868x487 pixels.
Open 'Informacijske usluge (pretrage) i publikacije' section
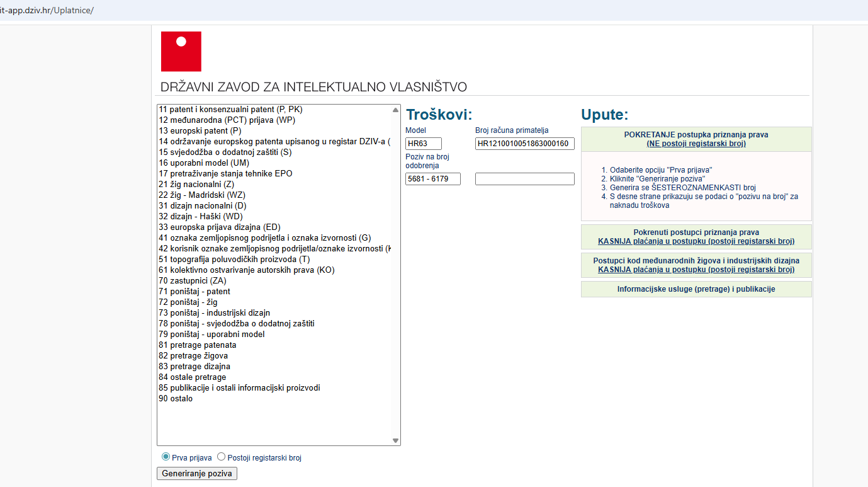(x=696, y=289)
